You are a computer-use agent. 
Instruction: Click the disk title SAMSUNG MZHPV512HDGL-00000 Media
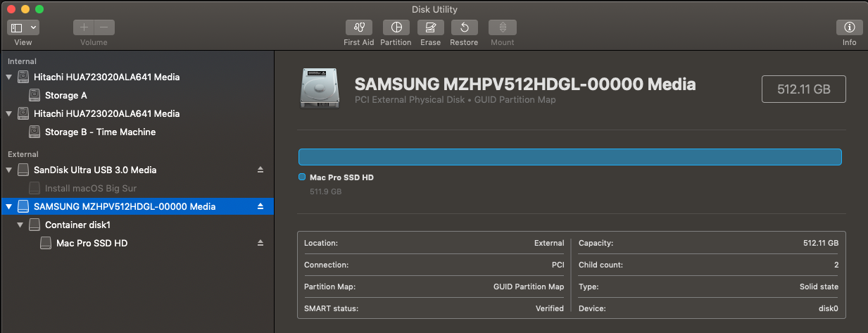[x=525, y=84]
